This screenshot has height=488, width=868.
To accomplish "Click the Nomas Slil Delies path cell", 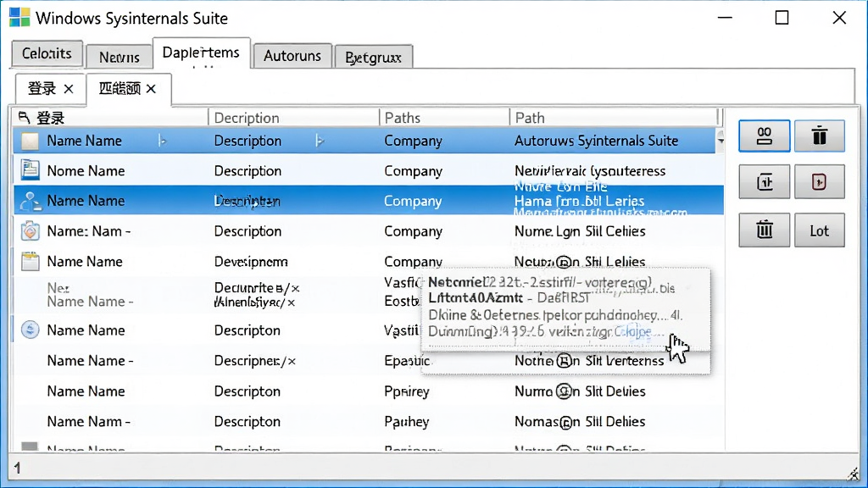I will 580,422.
